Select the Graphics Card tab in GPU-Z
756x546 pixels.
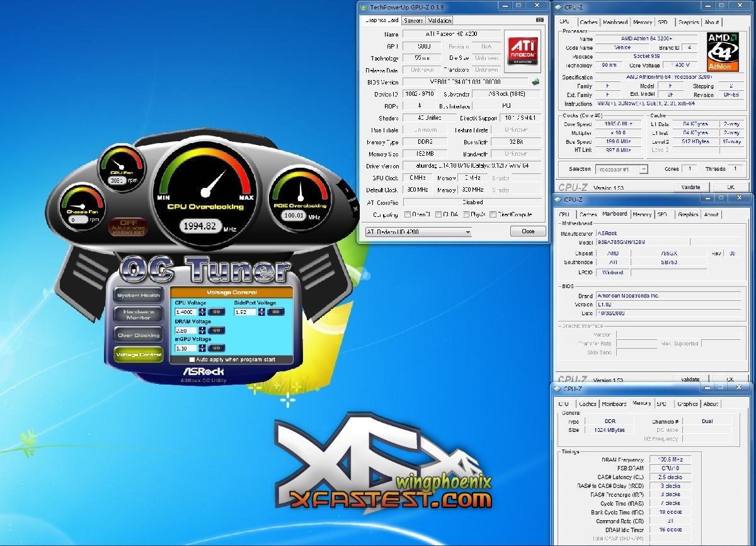tap(382, 20)
